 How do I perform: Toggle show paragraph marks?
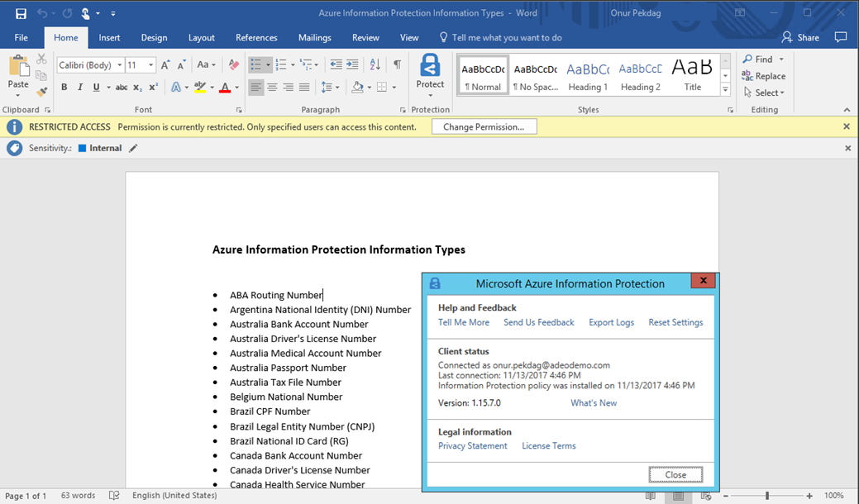[x=397, y=65]
